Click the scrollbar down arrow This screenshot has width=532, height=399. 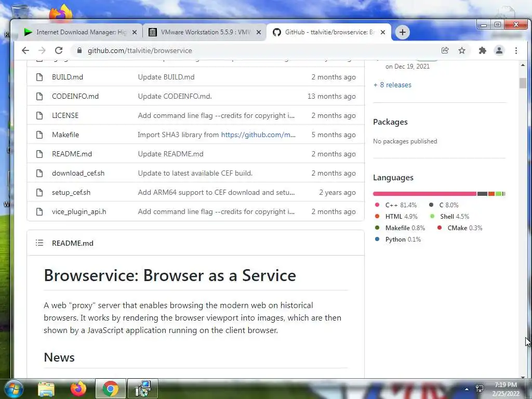pyautogui.click(x=523, y=377)
